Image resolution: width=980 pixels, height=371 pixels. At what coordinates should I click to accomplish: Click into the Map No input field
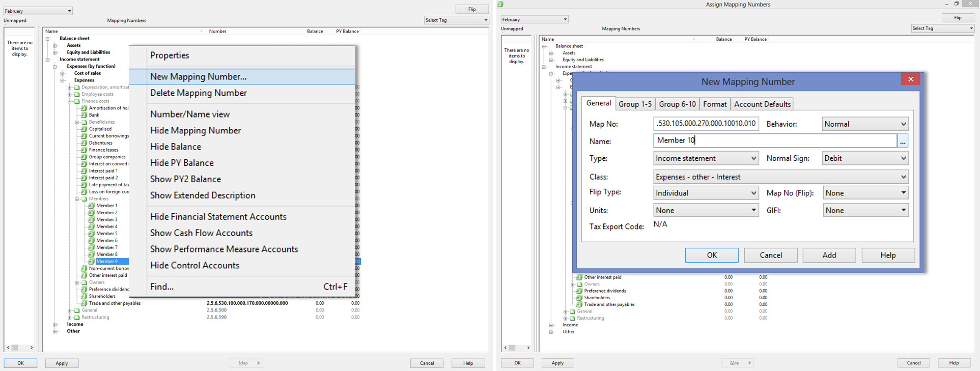coord(706,124)
